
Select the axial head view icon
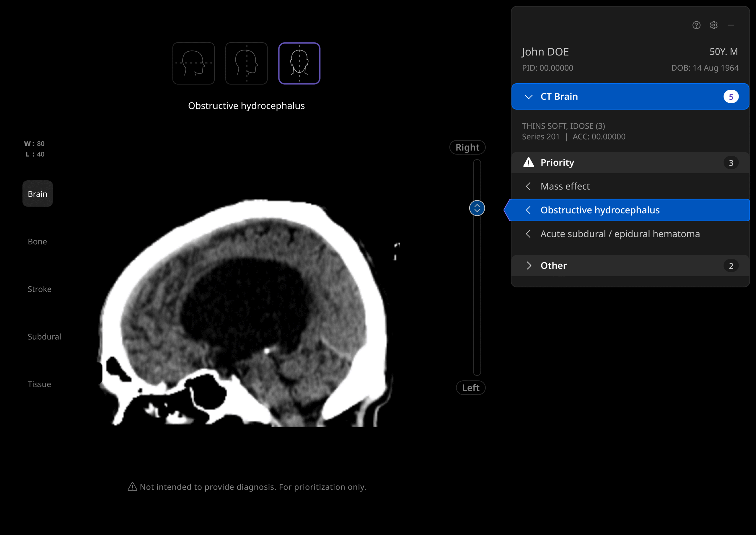pyautogui.click(x=193, y=63)
